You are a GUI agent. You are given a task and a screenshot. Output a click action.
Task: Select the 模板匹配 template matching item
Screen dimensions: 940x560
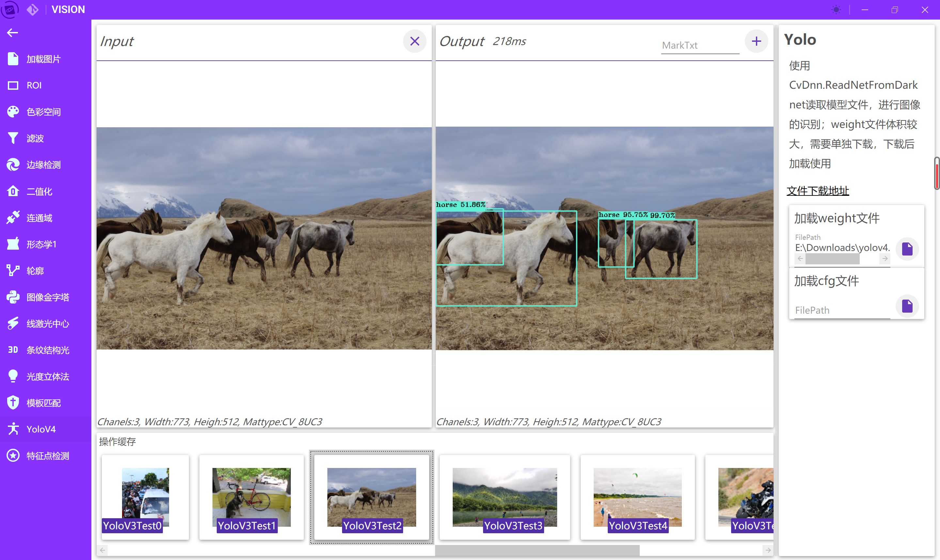coord(43,403)
